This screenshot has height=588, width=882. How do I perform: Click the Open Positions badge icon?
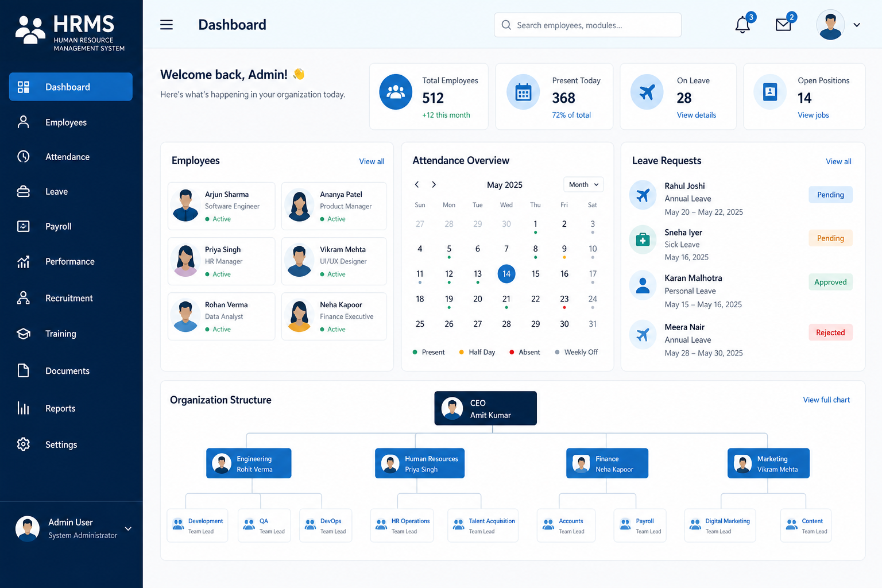[x=770, y=92]
